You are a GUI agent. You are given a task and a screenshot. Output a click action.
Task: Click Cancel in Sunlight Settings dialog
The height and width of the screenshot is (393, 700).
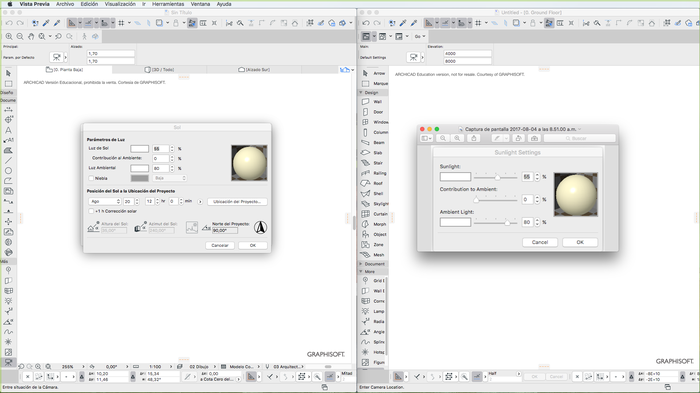pyautogui.click(x=540, y=242)
